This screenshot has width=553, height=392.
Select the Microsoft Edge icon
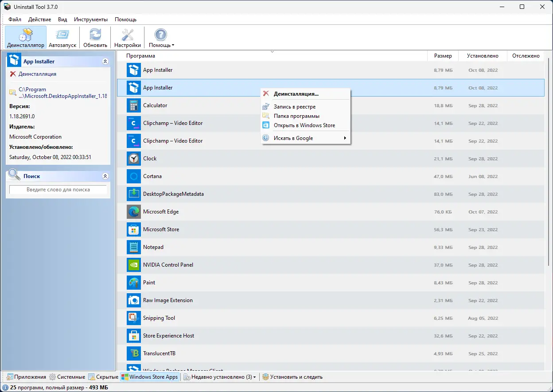pos(134,212)
